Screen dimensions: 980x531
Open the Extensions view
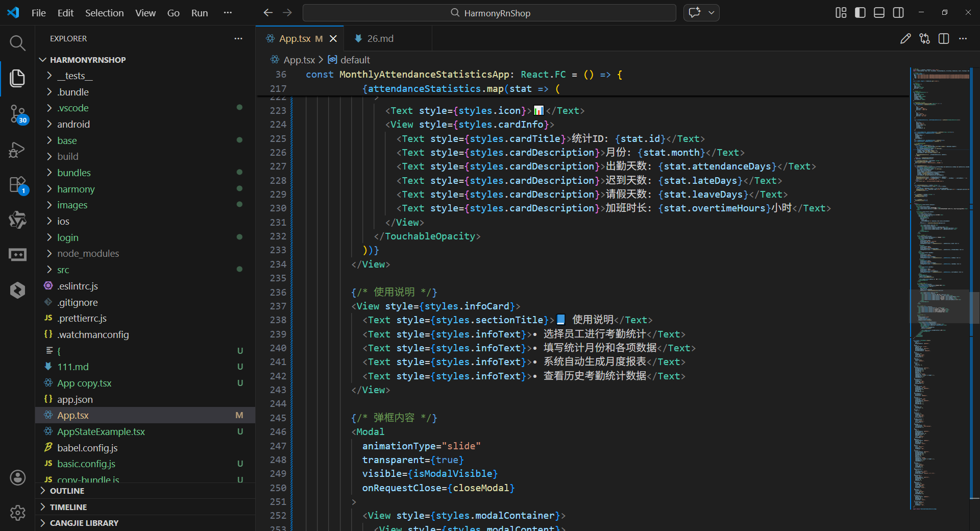click(x=17, y=185)
